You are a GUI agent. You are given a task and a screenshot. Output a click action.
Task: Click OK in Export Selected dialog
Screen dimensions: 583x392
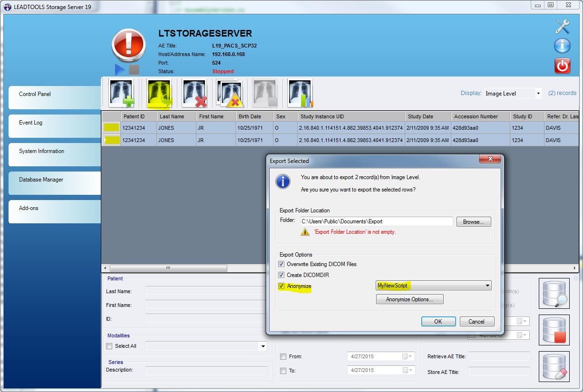(438, 322)
